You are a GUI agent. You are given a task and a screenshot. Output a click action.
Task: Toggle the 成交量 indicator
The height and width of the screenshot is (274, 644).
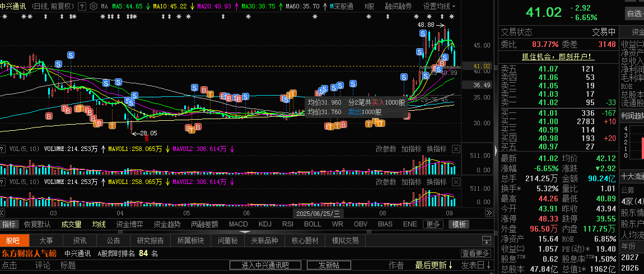[72, 224]
